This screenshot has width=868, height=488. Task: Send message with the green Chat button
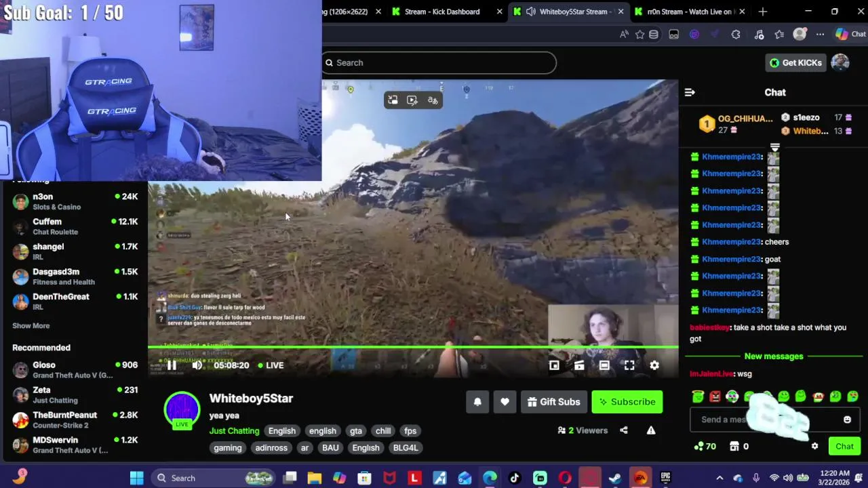pyautogui.click(x=844, y=446)
